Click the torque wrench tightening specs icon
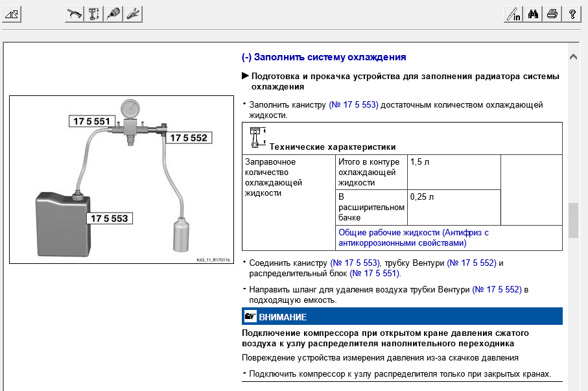The width and height of the screenshot is (588, 391). point(75,14)
